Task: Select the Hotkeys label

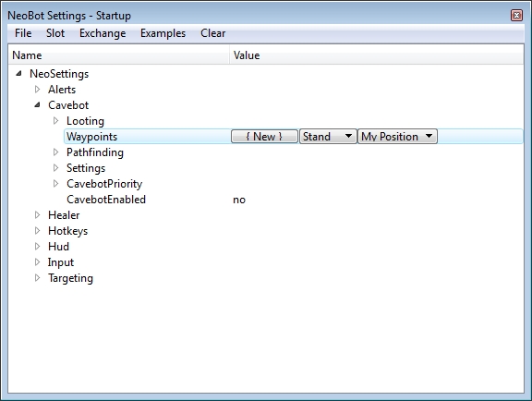Action: 67,231
